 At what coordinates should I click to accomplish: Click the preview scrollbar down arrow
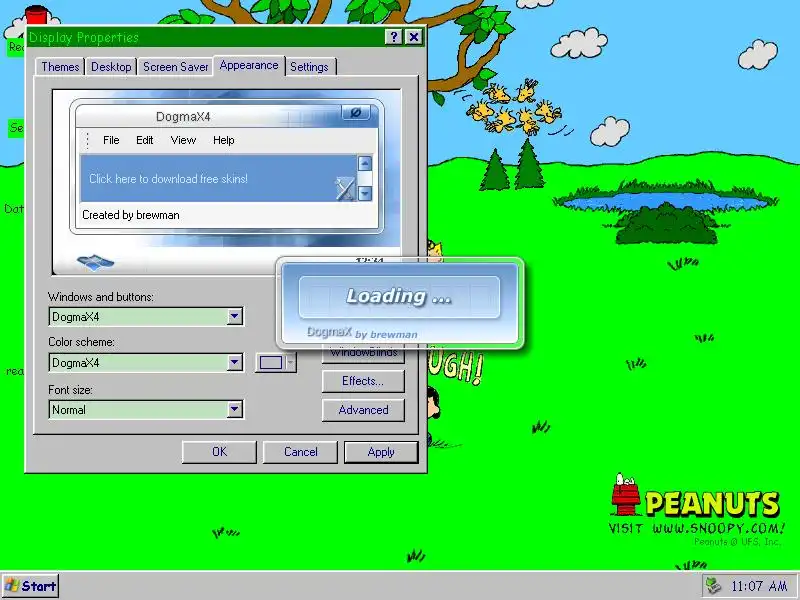coord(365,193)
